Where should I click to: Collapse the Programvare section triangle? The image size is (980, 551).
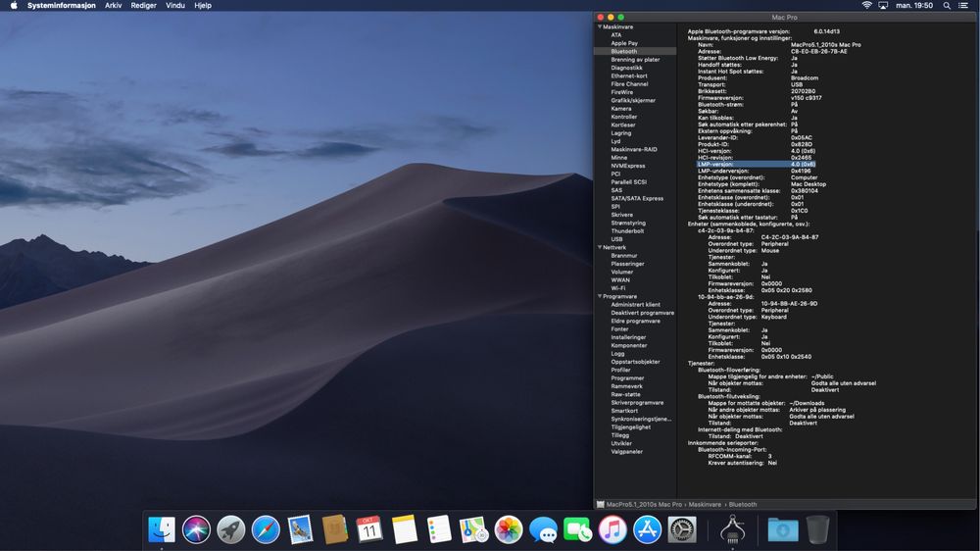(600, 296)
